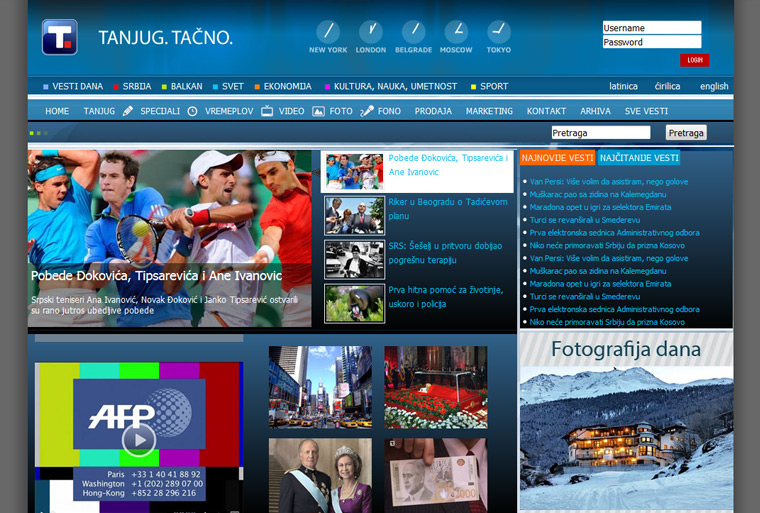
Task: Open the London clock icon
Action: coord(371,32)
